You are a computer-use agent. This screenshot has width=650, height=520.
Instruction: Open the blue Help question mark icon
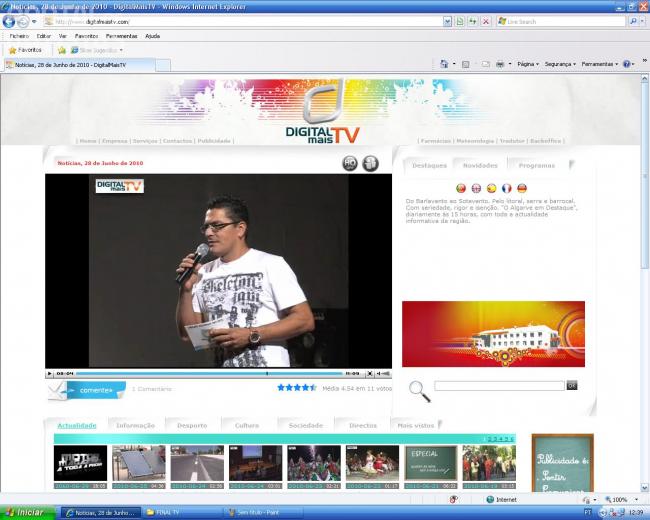[626, 64]
